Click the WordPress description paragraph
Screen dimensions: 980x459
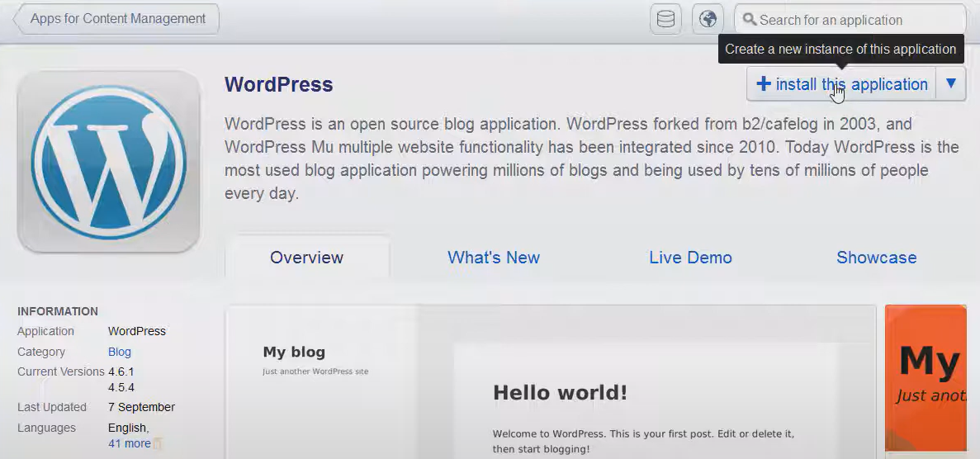592,159
